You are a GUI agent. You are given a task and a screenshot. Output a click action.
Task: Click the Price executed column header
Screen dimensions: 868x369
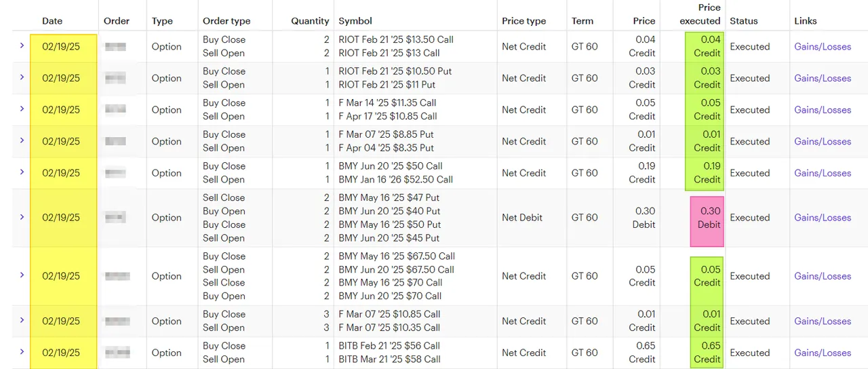[700, 14]
